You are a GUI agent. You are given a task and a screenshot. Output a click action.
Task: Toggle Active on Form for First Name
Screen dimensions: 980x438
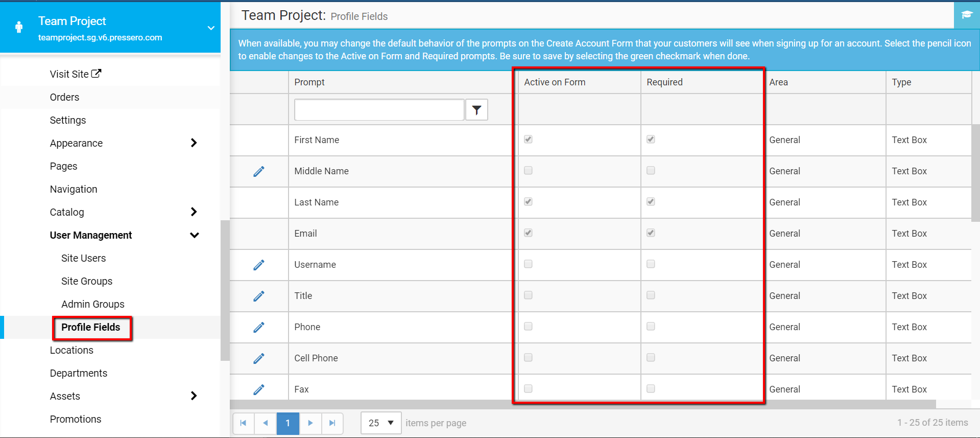pos(528,140)
